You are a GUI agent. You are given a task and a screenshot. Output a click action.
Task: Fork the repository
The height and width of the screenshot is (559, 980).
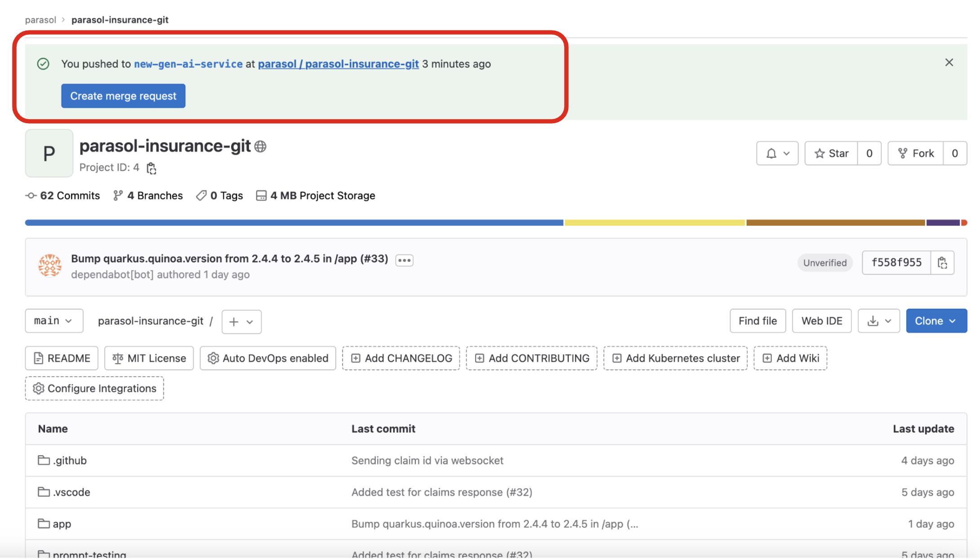(x=916, y=153)
